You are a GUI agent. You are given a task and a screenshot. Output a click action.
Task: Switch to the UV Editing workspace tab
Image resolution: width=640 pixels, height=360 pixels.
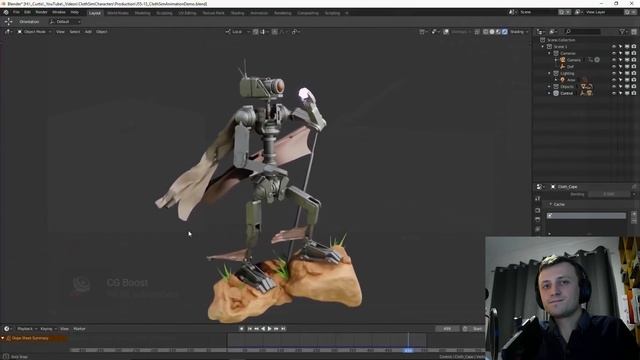(x=187, y=13)
